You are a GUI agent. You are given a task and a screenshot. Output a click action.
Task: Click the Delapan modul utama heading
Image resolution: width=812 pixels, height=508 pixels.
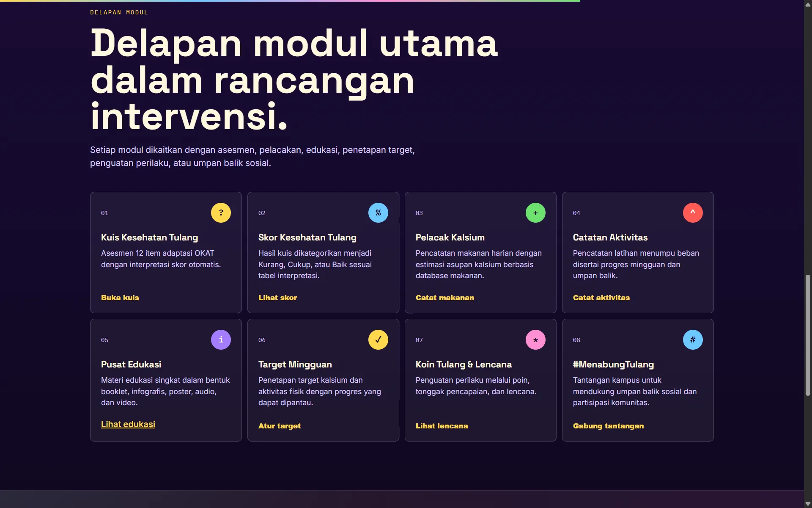[x=294, y=80]
